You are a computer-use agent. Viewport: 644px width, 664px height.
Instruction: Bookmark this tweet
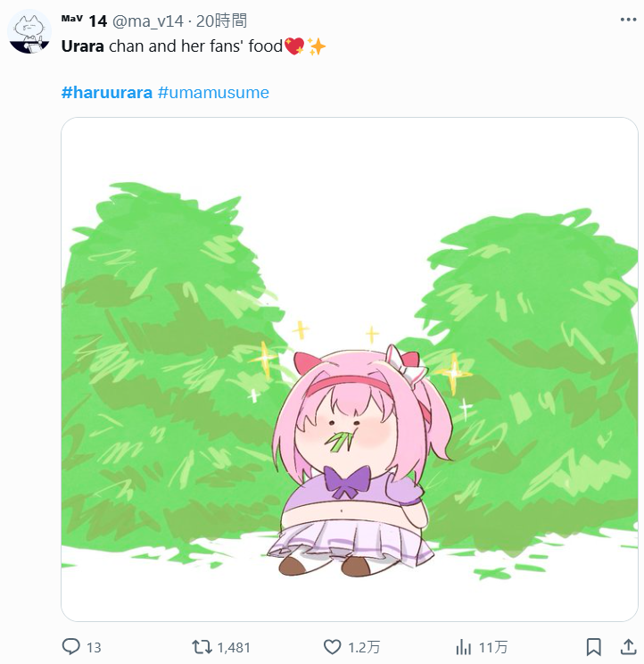point(593,647)
